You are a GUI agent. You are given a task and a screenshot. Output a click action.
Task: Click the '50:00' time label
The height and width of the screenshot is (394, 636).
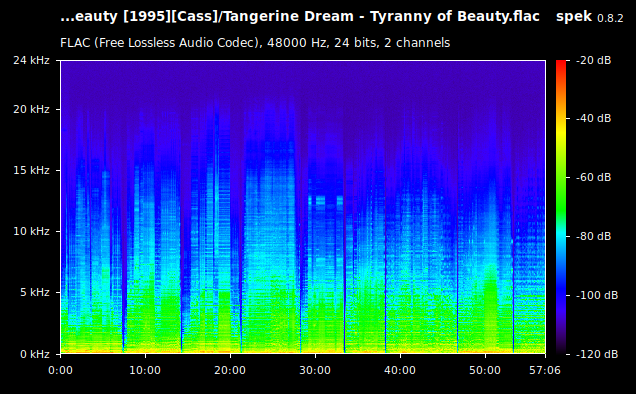pos(485,370)
